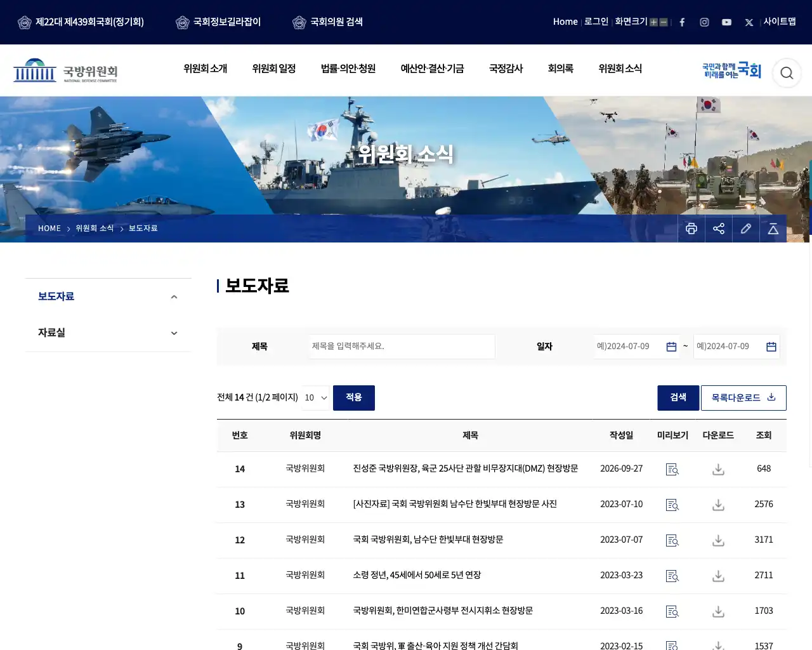Open the end date calendar icon

[771, 347]
